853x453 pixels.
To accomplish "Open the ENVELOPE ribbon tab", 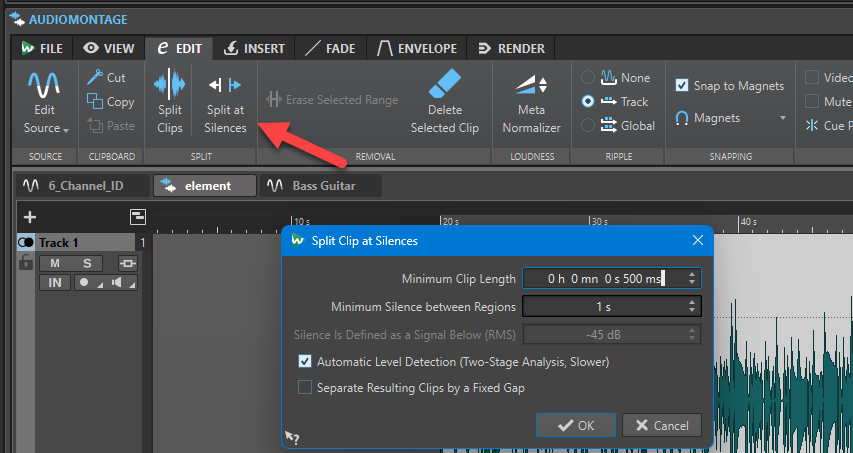I will click(x=417, y=48).
